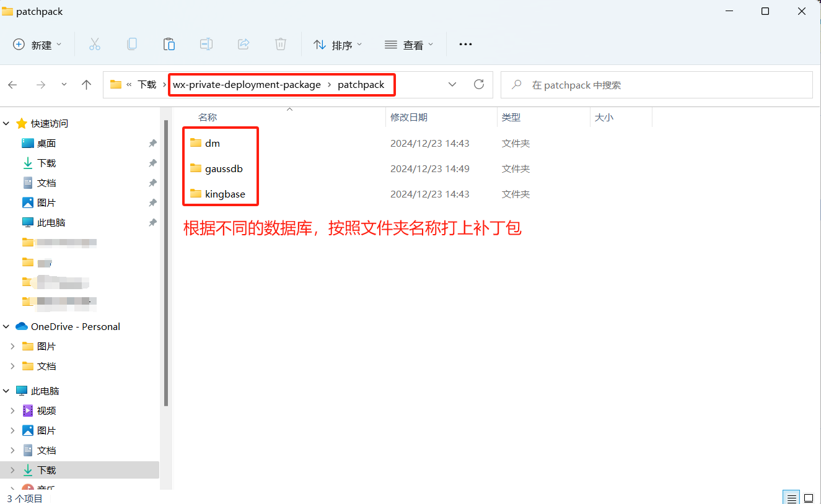Image resolution: width=821 pixels, height=504 pixels.
Task: Select 此电脑 in quick access list
Action: click(51, 222)
